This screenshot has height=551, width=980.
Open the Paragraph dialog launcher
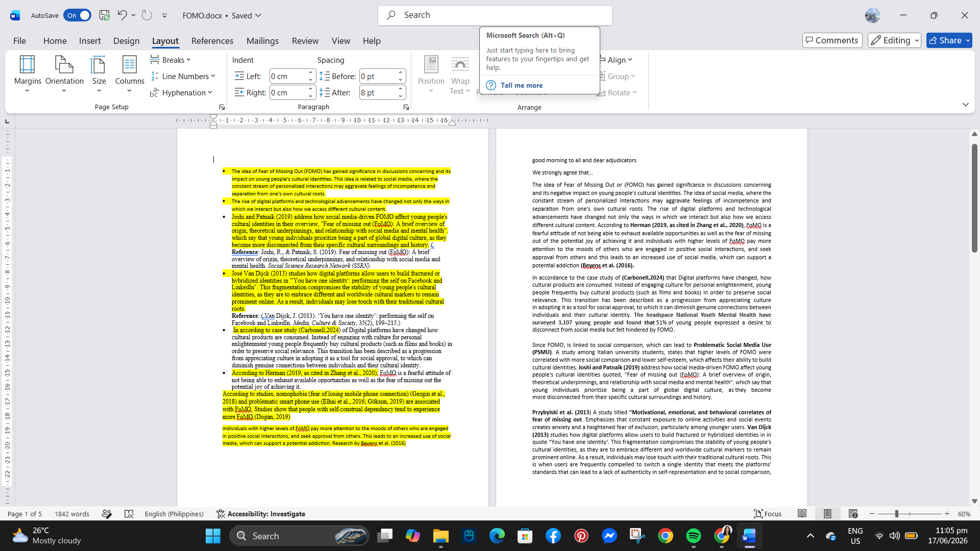click(x=406, y=107)
